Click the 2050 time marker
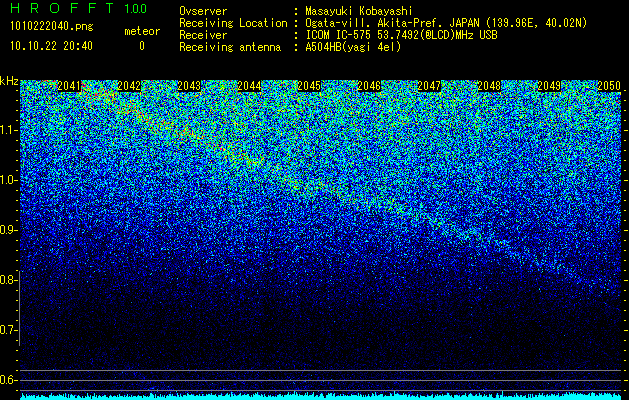Screen dimensions: 629x400 609,86
